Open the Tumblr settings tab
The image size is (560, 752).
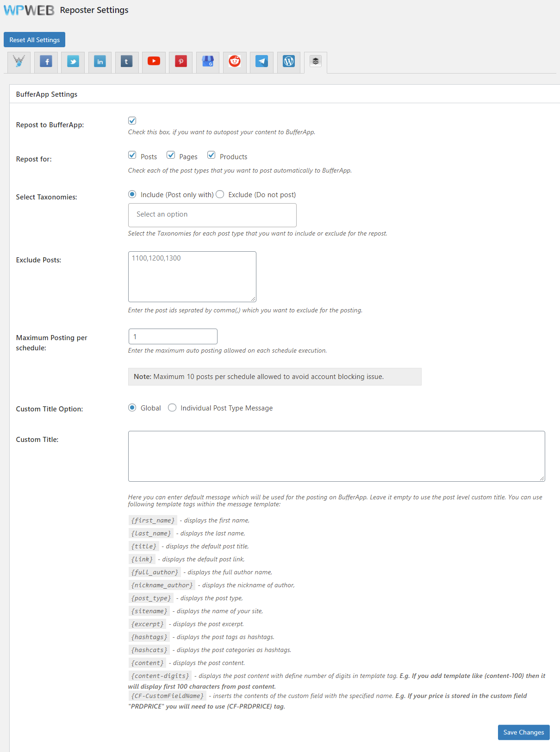coord(127,62)
